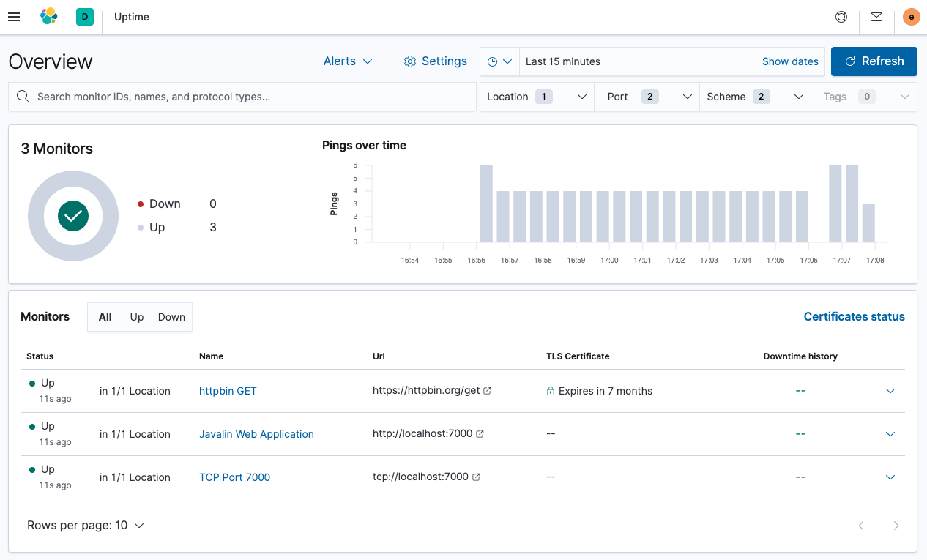927x560 pixels.
Task: Open the help menu icon
Action: click(841, 17)
